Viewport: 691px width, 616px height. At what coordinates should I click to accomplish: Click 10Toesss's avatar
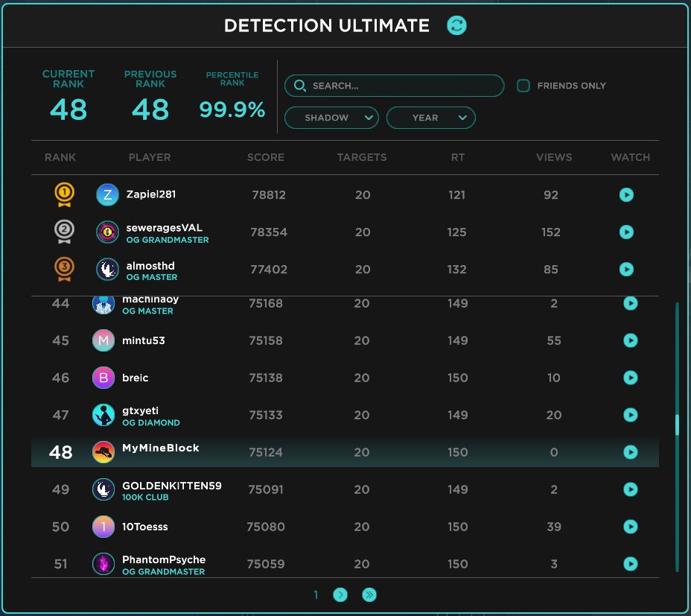[104, 527]
